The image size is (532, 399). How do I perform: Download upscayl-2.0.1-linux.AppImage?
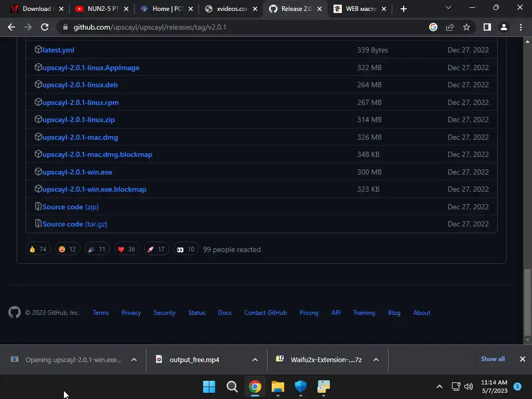(90, 68)
